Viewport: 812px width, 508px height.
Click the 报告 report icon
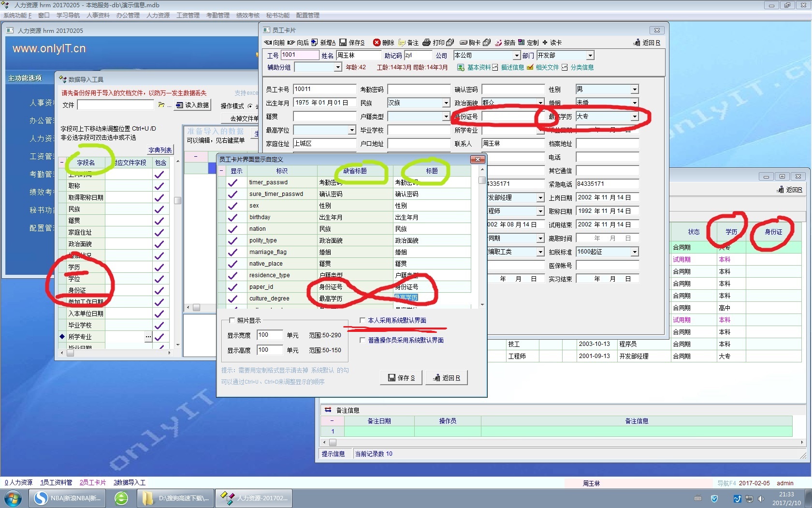(x=498, y=43)
